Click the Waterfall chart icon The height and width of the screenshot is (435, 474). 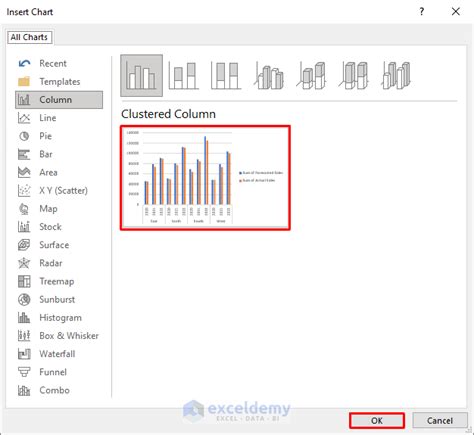[x=24, y=354]
